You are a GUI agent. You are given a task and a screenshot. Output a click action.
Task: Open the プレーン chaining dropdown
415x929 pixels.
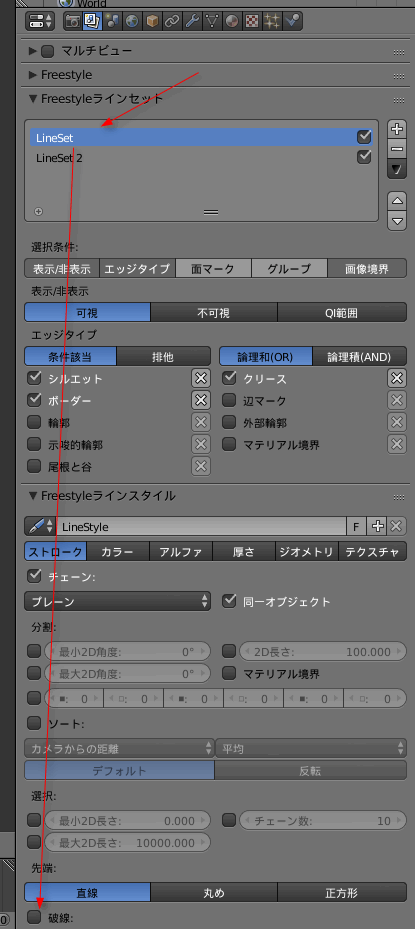(x=117, y=601)
